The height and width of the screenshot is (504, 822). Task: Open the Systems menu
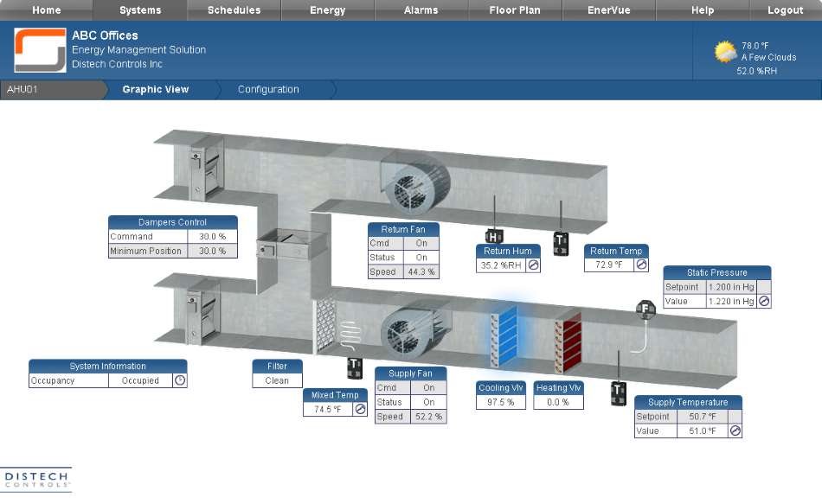tap(140, 10)
